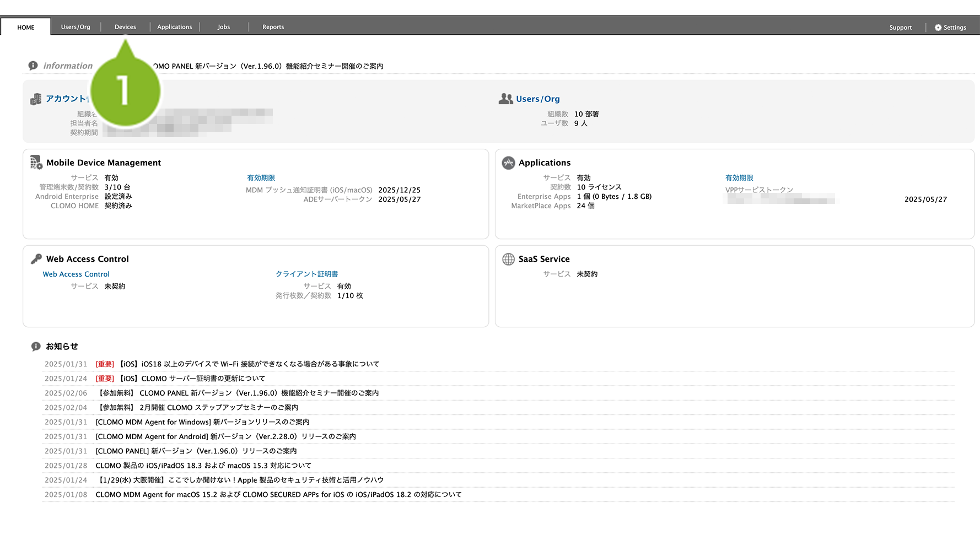Open the Users/Org panel heading link
Image resolution: width=980 pixels, height=551 pixels.
pos(537,99)
